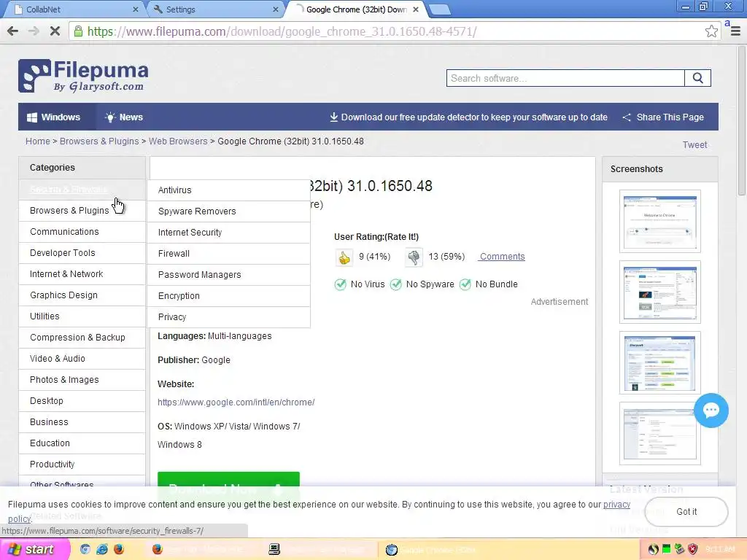Open the second screenshot thumbnail
This screenshot has height=560, width=747.
659,292
